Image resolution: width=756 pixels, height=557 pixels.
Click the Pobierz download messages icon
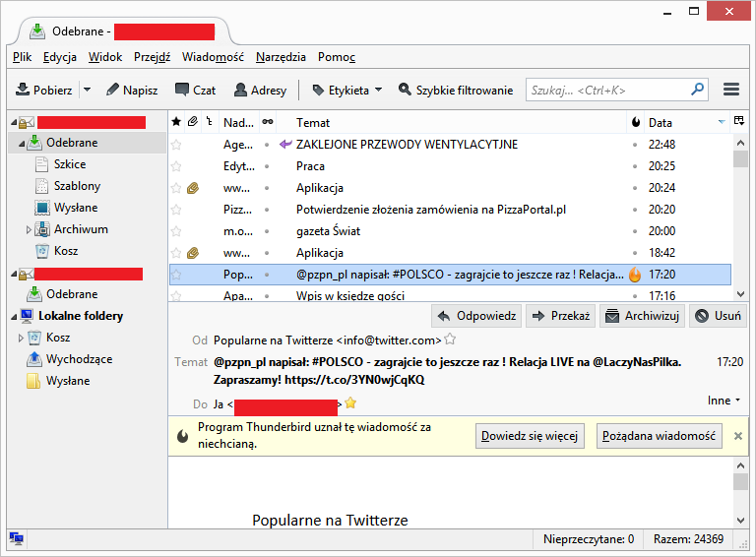[23, 90]
